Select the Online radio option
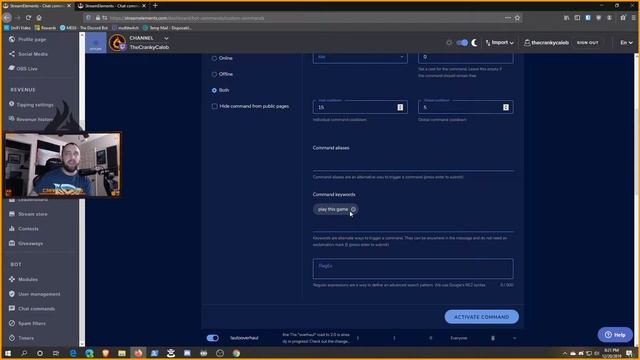Screen dimensions: 640x360 pyautogui.click(x=214, y=58)
